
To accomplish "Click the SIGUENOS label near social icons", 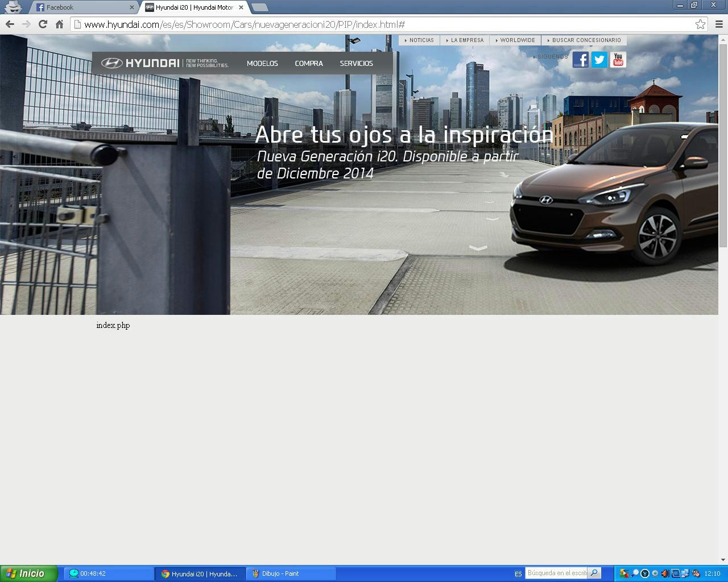I will click(552, 57).
